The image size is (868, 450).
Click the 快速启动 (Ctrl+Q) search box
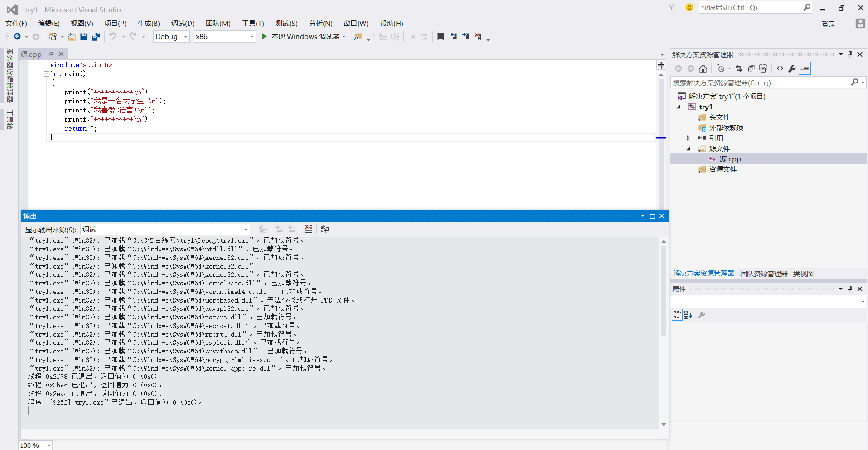click(752, 8)
